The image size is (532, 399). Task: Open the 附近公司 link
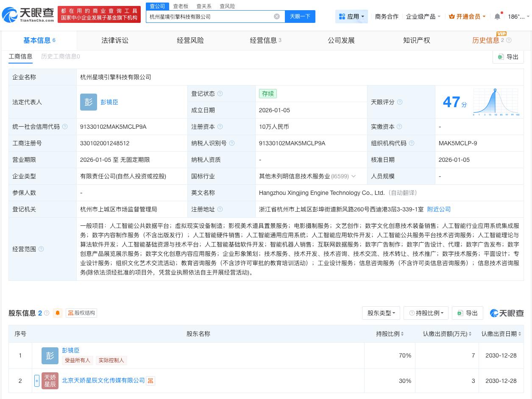(x=439, y=209)
